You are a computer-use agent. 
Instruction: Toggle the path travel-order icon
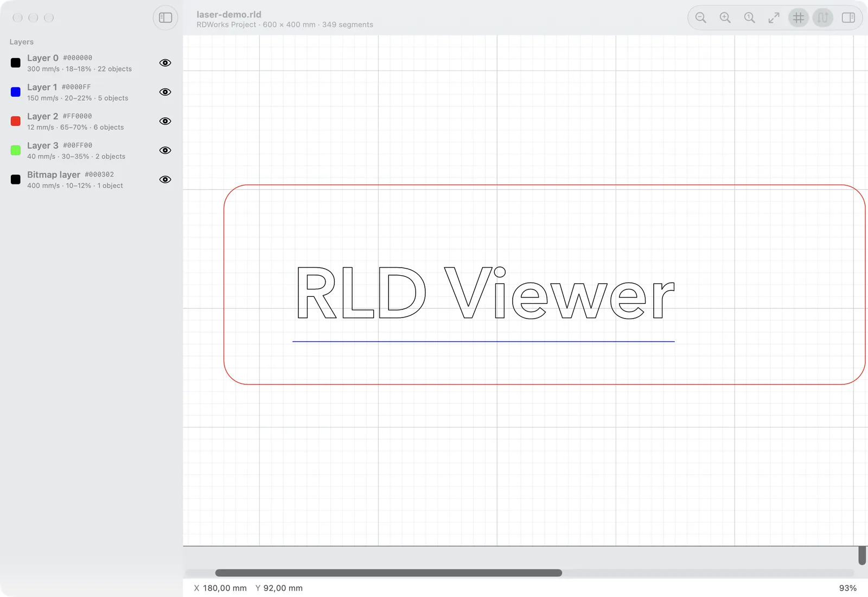pyautogui.click(x=823, y=18)
